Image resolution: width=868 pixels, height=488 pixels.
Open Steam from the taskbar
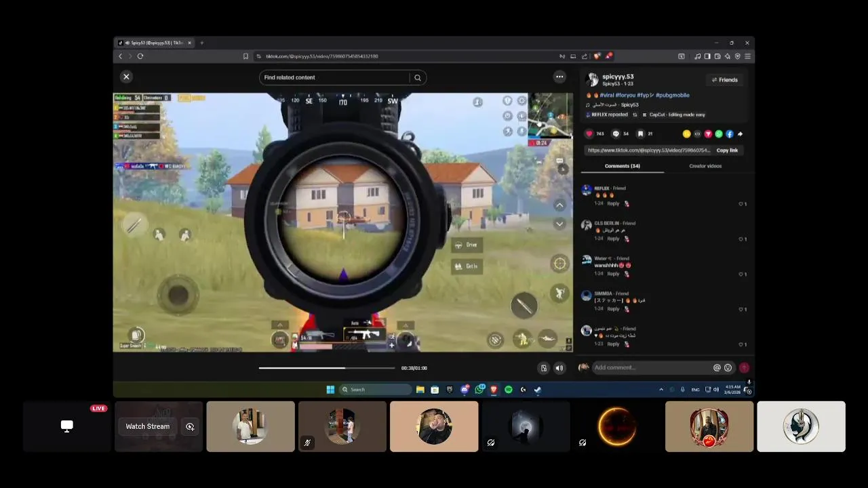(538, 390)
